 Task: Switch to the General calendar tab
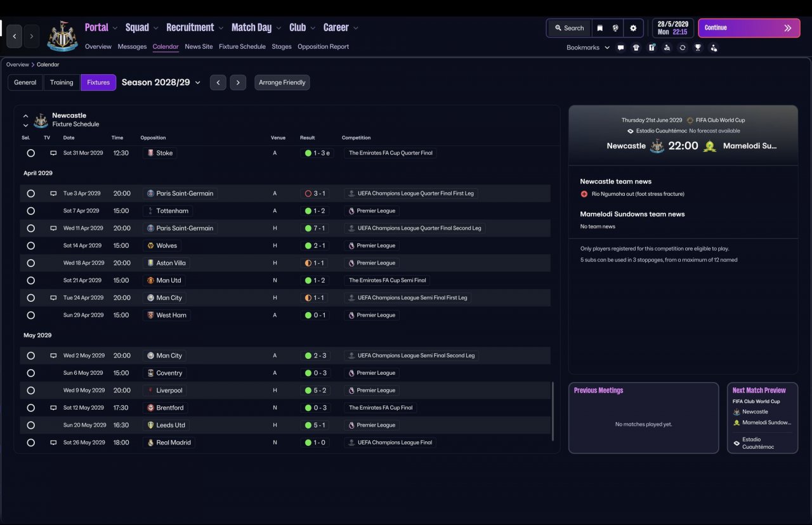pyautogui.click(x=25, y=82)
